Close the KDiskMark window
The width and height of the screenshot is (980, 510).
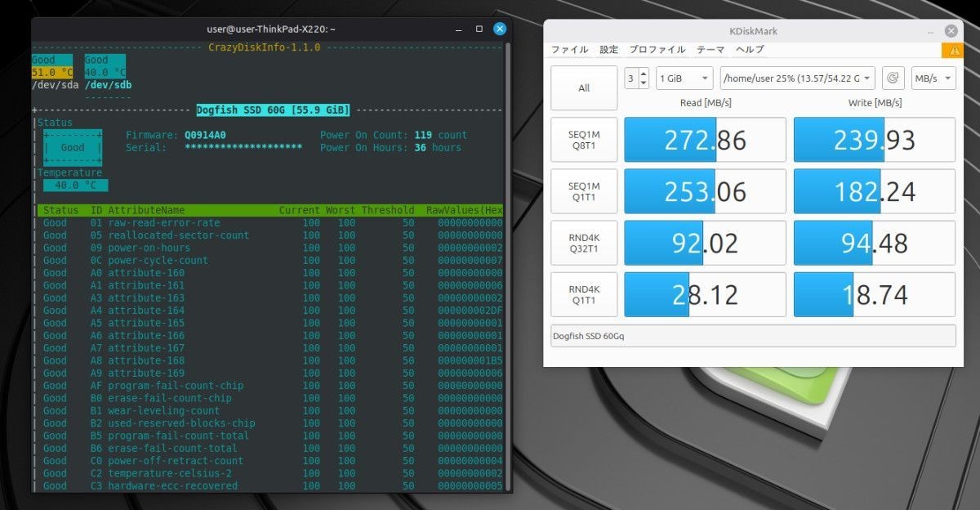click(x=951, y=30)
